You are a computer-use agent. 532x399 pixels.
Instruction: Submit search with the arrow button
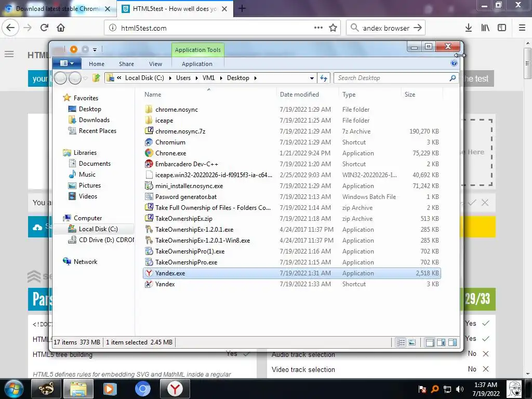pos(418,28)
